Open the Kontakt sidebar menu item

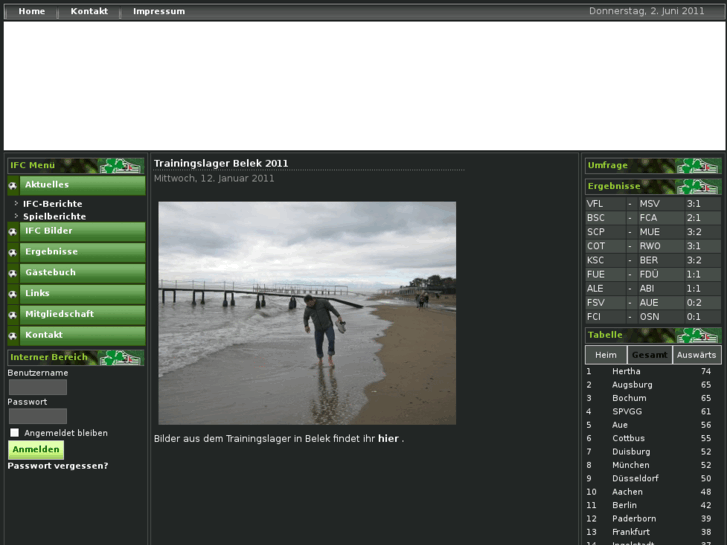[x=83, y=336]
